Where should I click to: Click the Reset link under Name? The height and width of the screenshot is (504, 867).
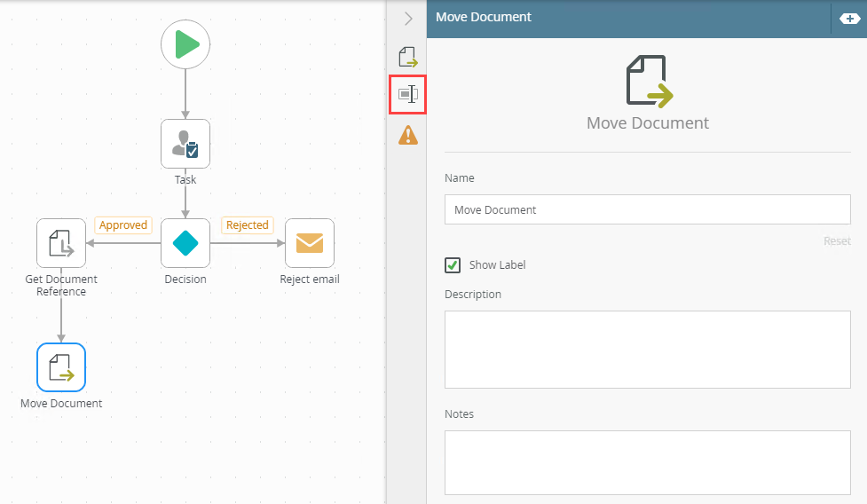(x=836, y=241)
